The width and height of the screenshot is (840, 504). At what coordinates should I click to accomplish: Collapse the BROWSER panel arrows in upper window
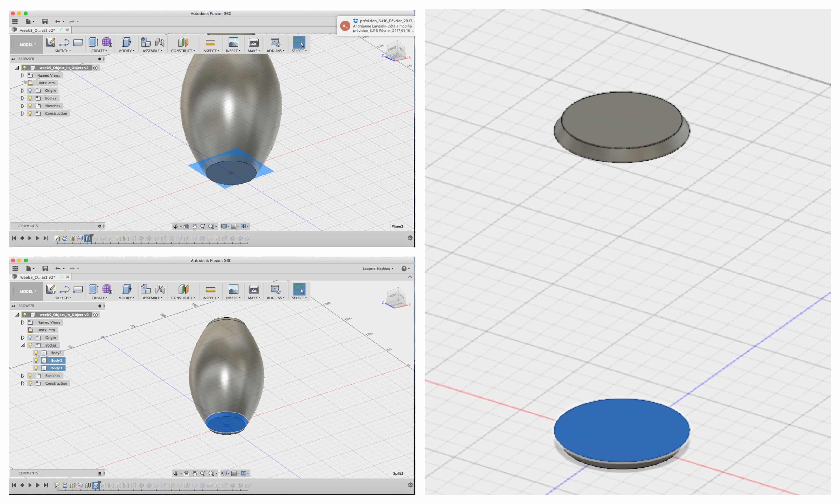pyautogui.click(x=13, y=59)
